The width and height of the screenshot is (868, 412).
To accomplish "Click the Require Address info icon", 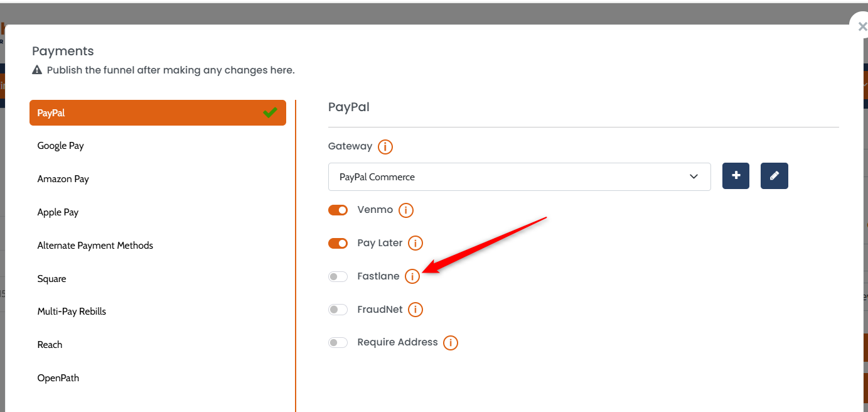I will [451, 343].
